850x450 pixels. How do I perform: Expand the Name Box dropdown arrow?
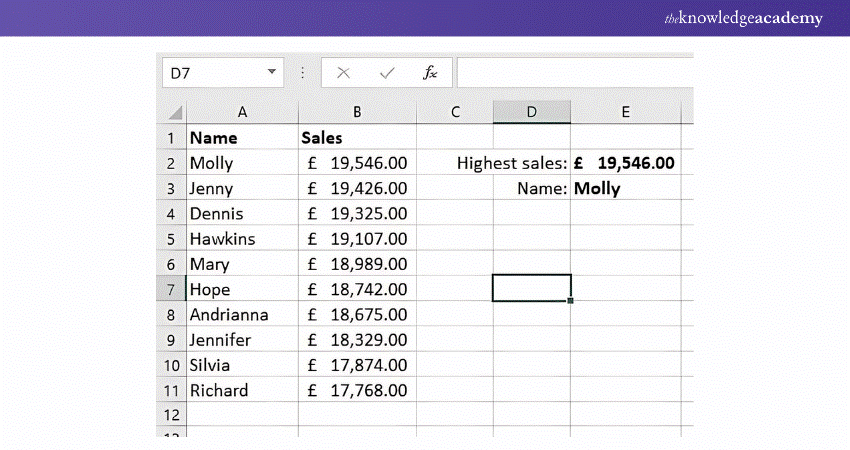pyautogui.click(x=272, y=73)
